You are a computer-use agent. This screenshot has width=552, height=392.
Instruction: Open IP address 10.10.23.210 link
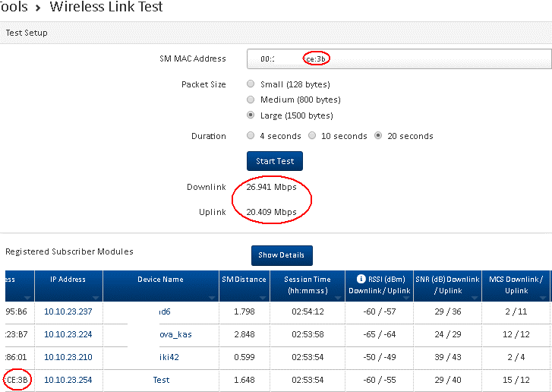[68, 357]
